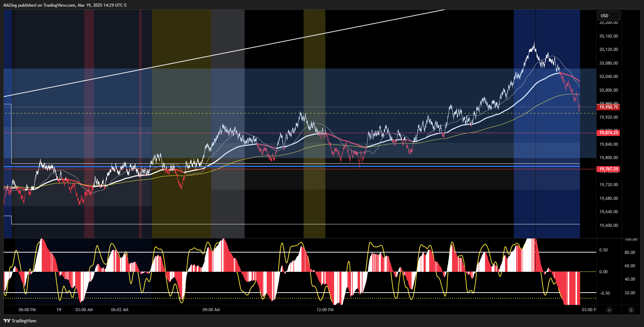The width and height of the screenshot is (644, 327).
Task: Click the 06:00 PM time axis label
Action: coord(27,310)
